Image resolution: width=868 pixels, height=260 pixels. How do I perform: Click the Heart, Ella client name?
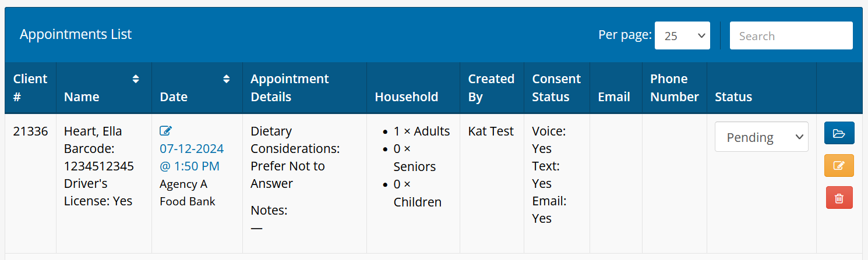[x=93, y=131]
